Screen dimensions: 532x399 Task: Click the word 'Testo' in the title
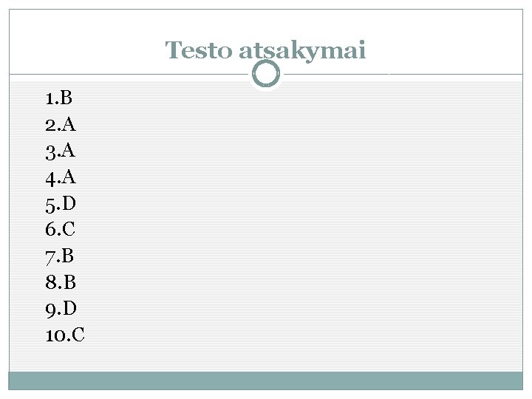199,50
